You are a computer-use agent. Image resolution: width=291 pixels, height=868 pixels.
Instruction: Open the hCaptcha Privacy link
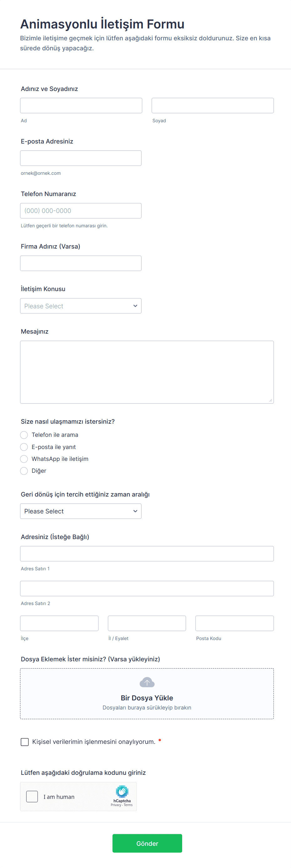(116, 805)
